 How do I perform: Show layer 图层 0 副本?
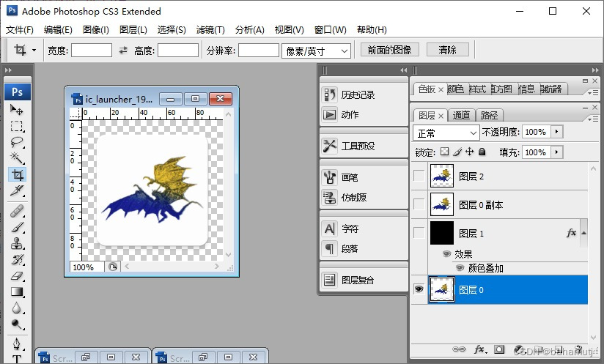[419, 204]
